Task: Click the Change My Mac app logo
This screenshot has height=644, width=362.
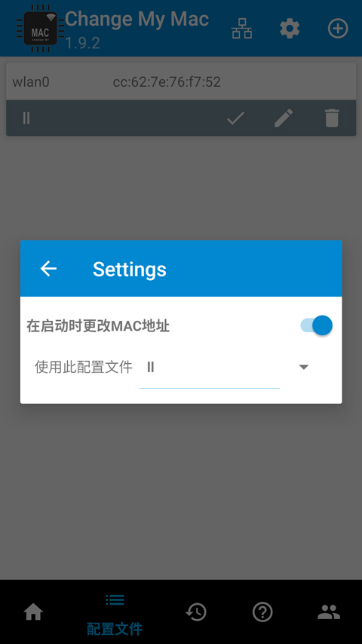Action: [40, 28]
